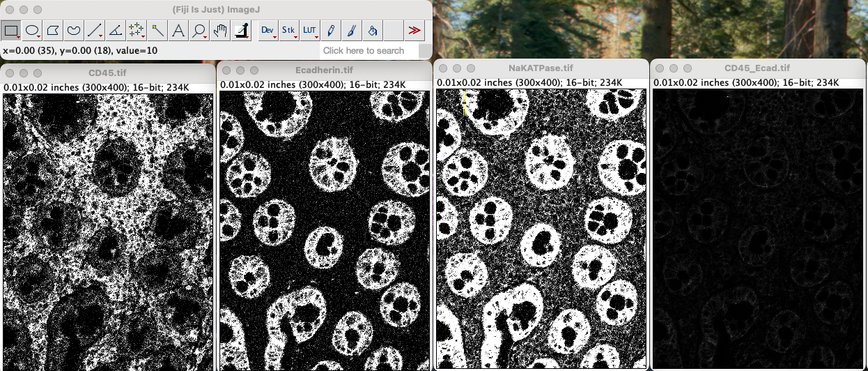Image resolution: width=868 pixels, height=371 pixels.
Task: Select the Straight Line tool
Action: 95,31
